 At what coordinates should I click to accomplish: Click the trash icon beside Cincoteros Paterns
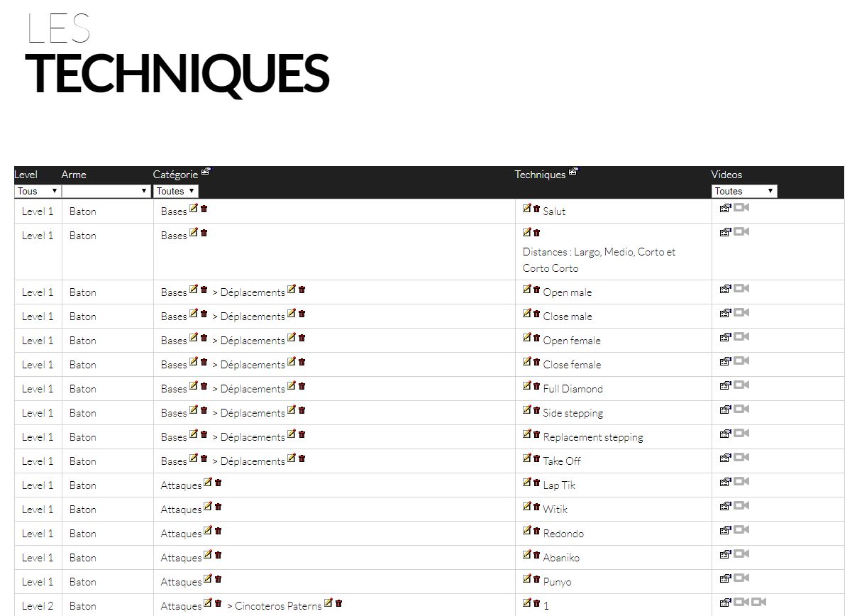point(338,603)
